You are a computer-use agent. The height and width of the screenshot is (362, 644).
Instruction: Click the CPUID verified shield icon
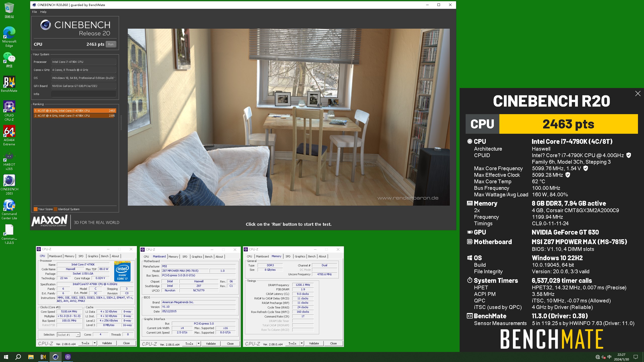(x=629, y=155)
